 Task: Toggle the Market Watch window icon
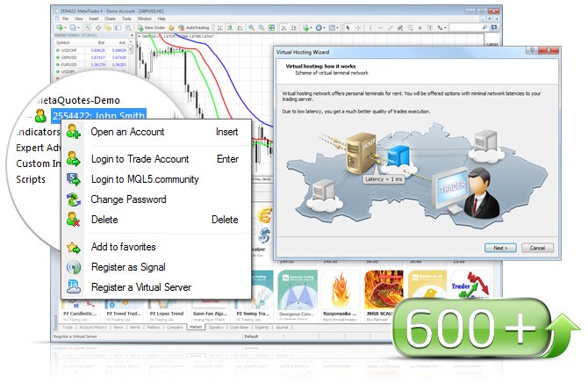88,28
